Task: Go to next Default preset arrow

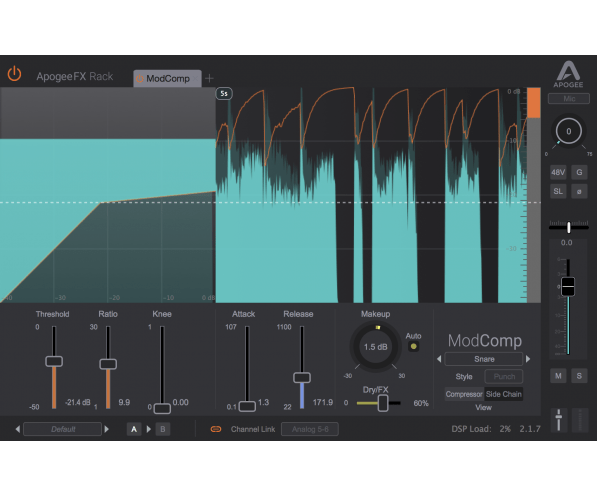Action: point(107,429)
